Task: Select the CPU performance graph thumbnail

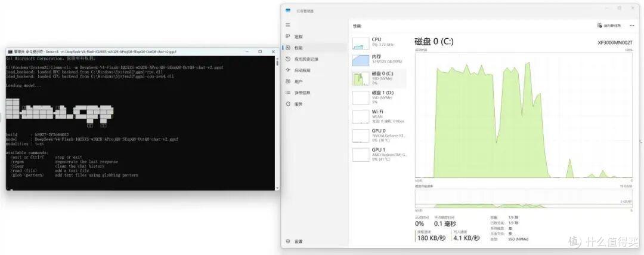Action: point(361,44)
